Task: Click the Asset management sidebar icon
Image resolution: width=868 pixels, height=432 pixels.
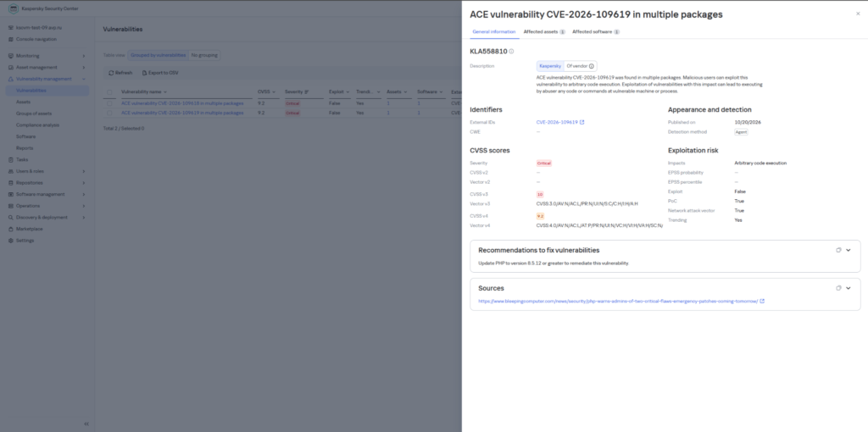Action: tap(11, 68)
